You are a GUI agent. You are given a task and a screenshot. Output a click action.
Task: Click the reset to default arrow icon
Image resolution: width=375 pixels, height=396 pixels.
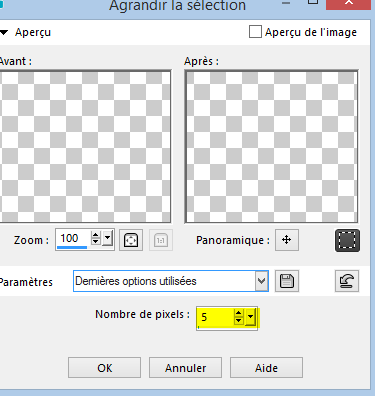click(347, 281)
